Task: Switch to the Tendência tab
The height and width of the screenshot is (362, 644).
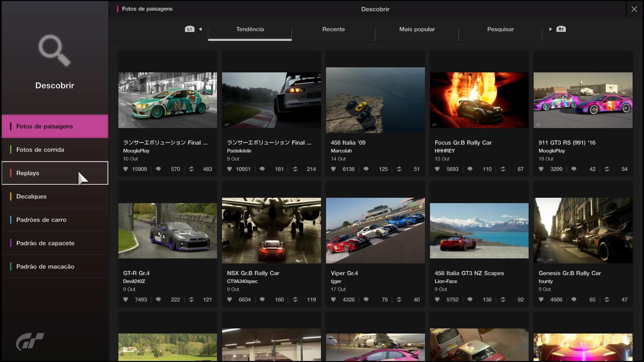Action: point(250,29)
